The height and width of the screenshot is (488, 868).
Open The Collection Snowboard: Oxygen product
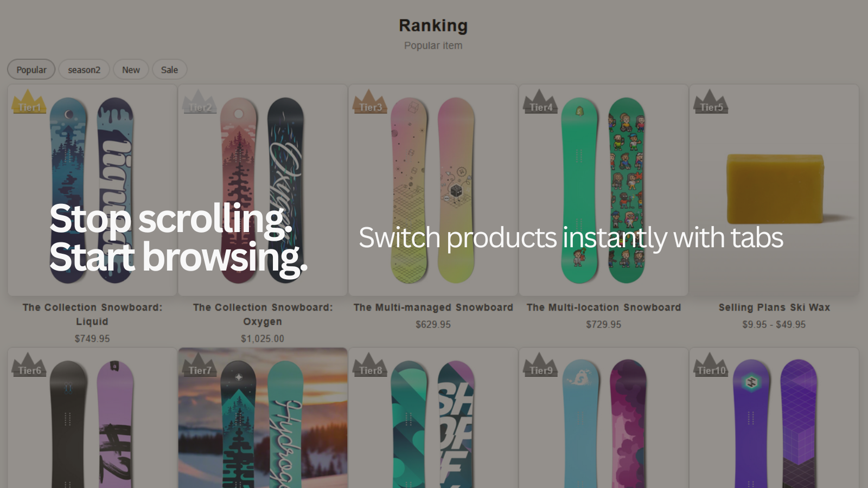point(263,314)
